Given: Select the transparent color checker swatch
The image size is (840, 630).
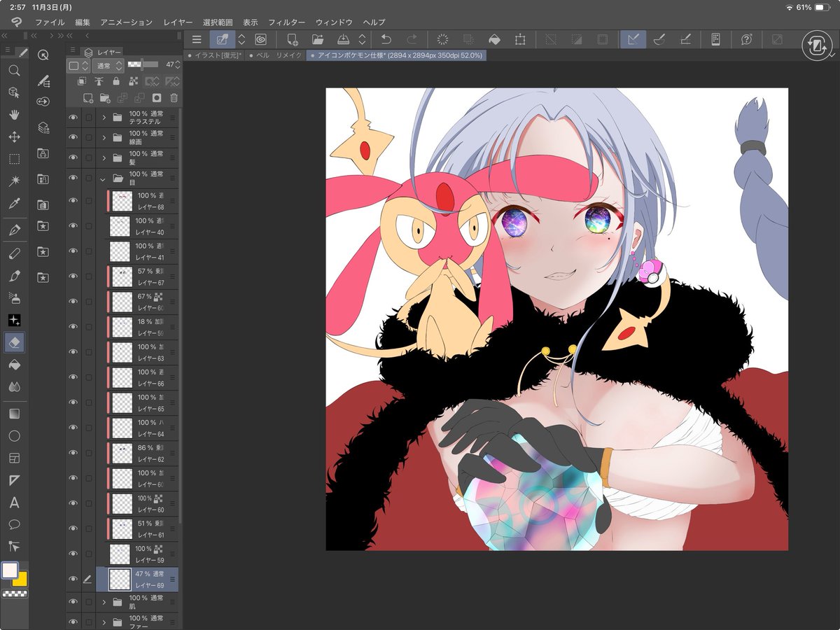Looking at the screenshot, I should (x=14, y=594).
